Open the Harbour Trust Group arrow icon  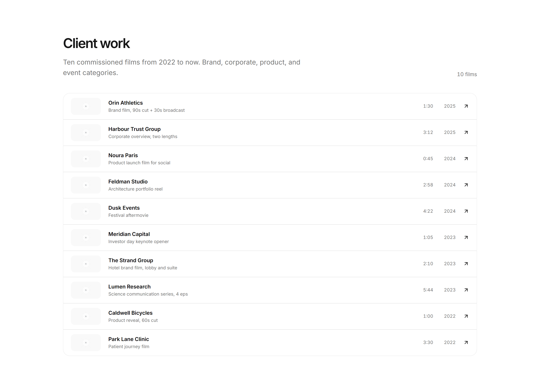[466, 132]
